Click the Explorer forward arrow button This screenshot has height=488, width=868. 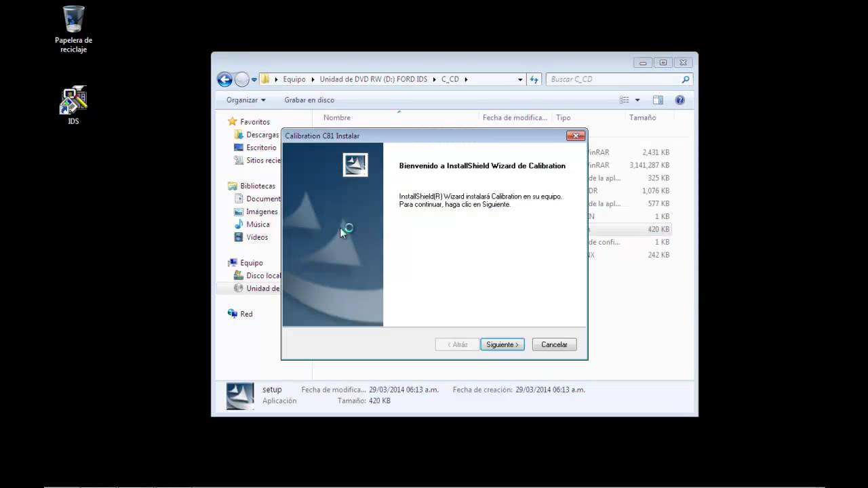[241, 79]
